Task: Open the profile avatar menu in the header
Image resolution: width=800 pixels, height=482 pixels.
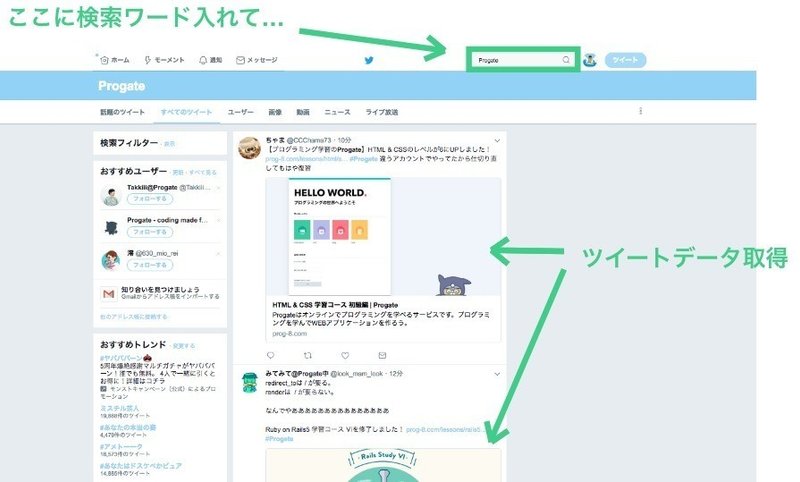Action: (590, 60)
